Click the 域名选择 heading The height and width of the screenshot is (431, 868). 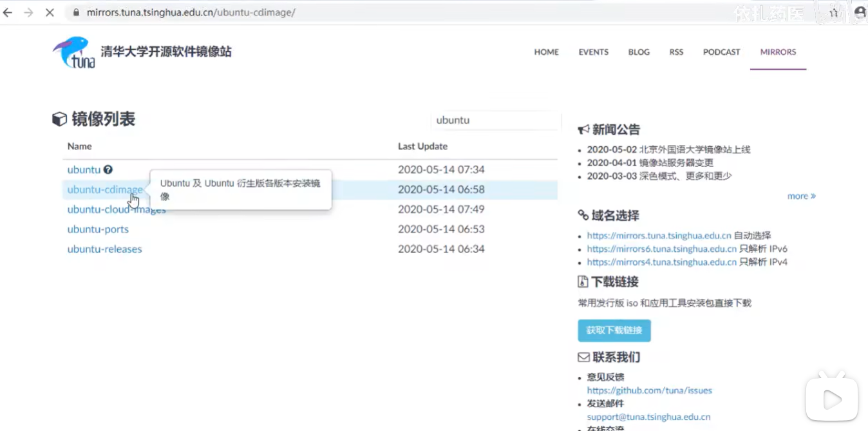pyautogui.click(x=616, y=215)
